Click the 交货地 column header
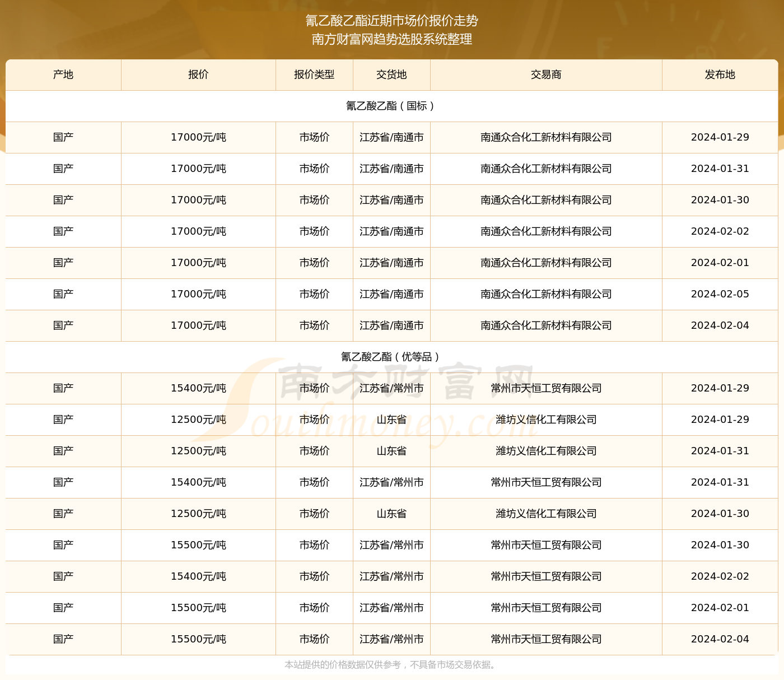Image resolution: width=784 pixels, height=680 pixels. click(391, 74)
